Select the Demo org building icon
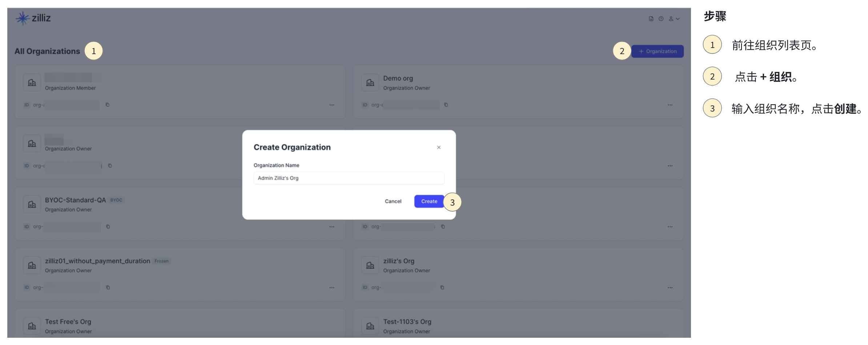This screenshot has height=345, width=868. pos(370,83)
